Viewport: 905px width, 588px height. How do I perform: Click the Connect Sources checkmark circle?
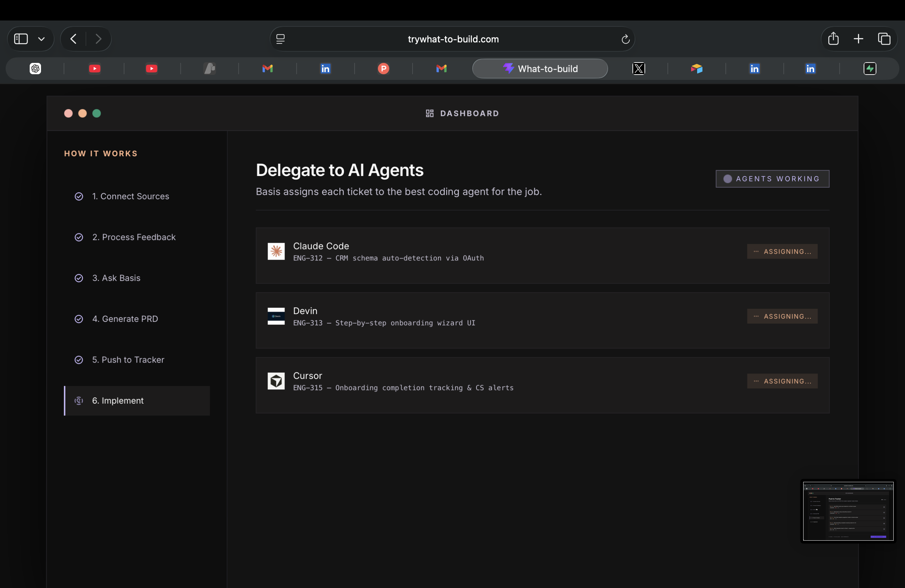pyautogui.click(x=79, y=196)
